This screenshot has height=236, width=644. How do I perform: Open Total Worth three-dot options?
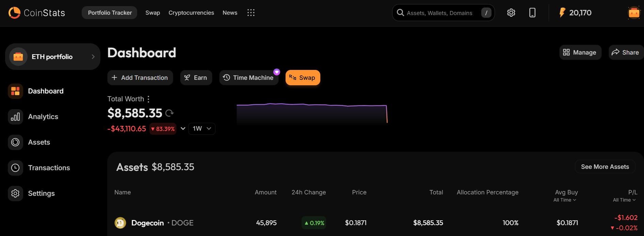pos(148,99)
